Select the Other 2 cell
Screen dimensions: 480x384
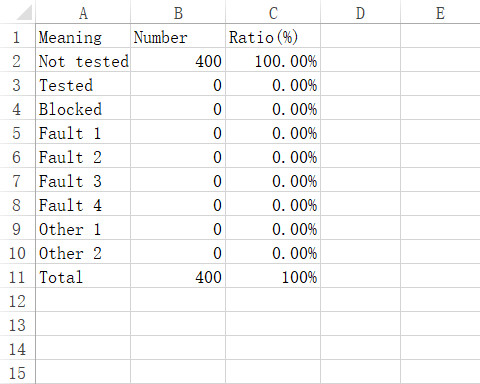pyautogui.click(x=83, y=252)
